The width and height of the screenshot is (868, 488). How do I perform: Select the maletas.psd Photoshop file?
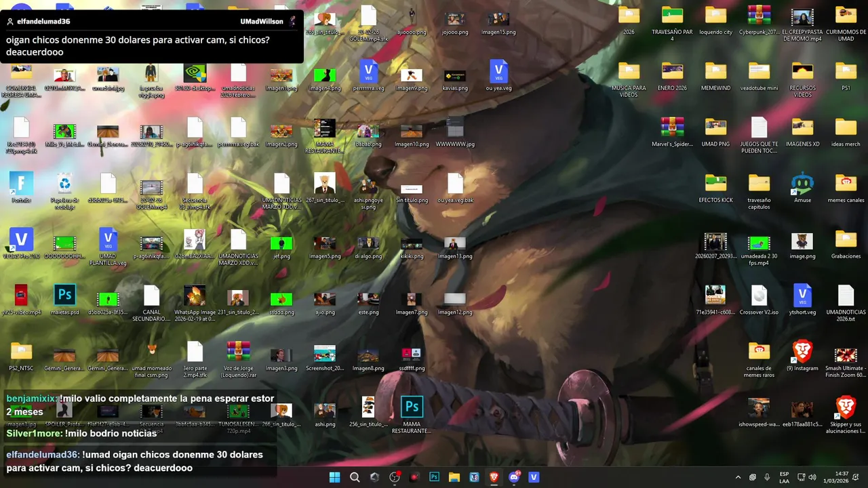coord(64,300)
